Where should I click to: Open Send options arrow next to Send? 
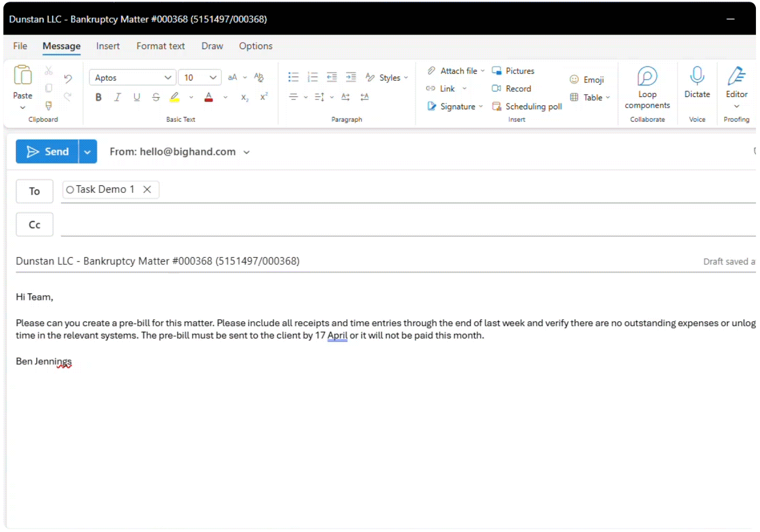(x=88, y=151)
